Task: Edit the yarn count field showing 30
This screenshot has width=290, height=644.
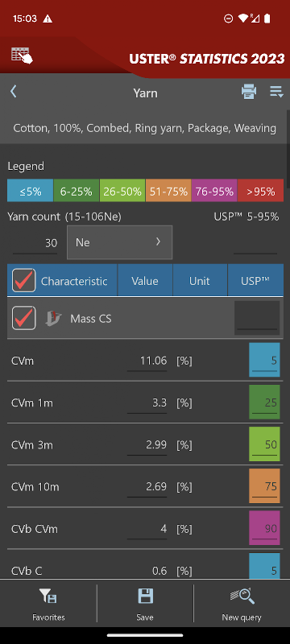Action: (x=35, y=243)
